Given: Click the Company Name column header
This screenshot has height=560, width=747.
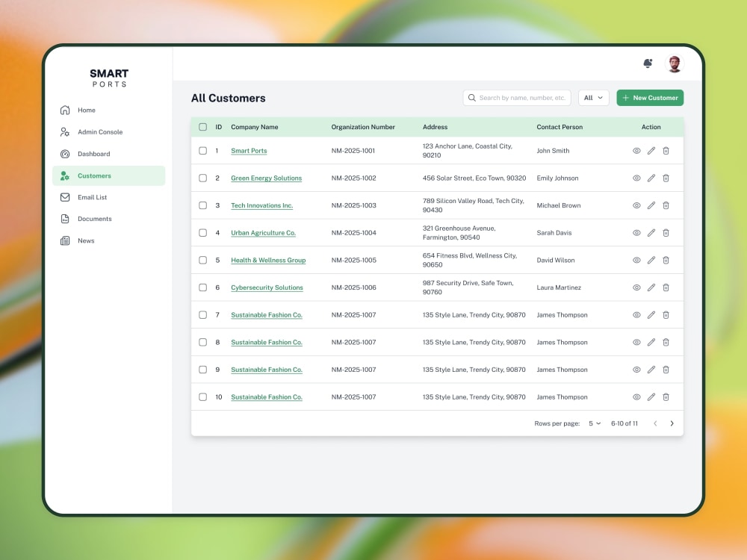Looking at the screenshot, I should (255, 127).
